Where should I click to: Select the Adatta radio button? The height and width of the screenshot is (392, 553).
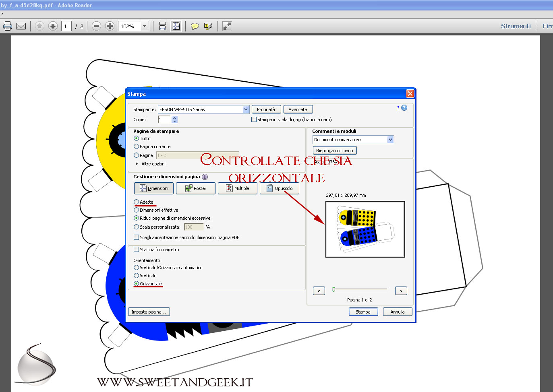point(137,202)
